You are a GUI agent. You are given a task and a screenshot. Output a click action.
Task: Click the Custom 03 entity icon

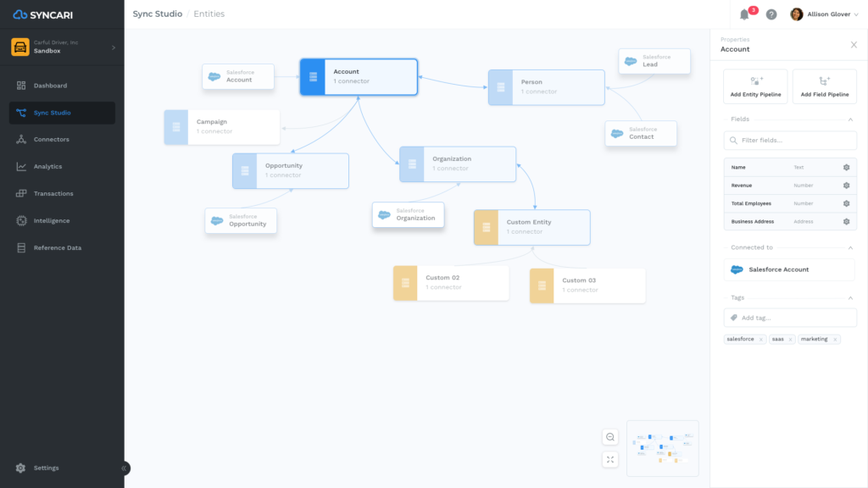click(542, 286)
